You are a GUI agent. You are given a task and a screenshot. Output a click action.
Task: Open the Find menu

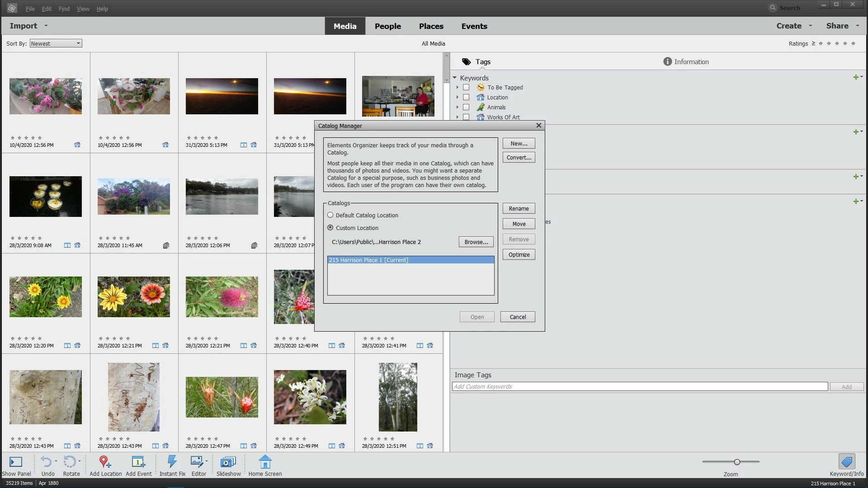tap(64, 9)
